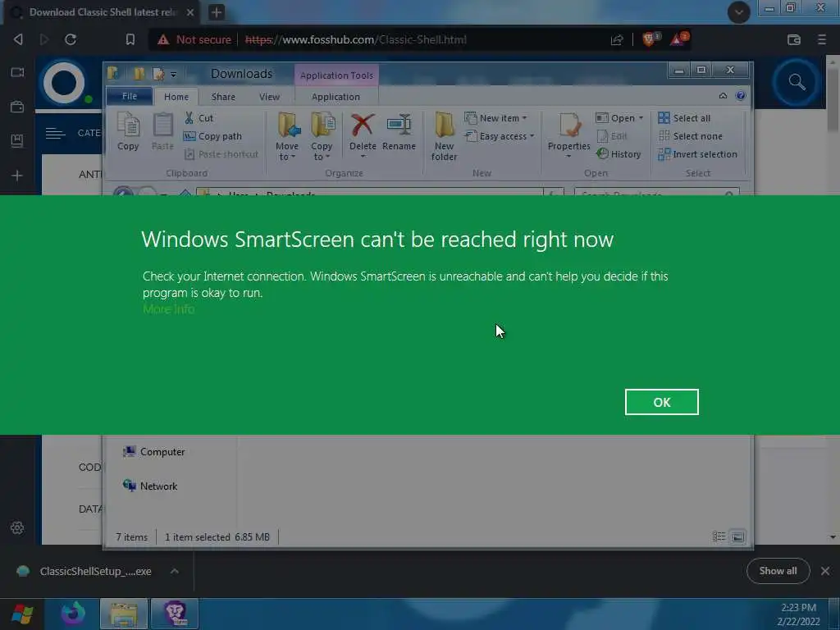840x630 pixels.
Task: Click the FossHub logo
Action: [64, 83]
